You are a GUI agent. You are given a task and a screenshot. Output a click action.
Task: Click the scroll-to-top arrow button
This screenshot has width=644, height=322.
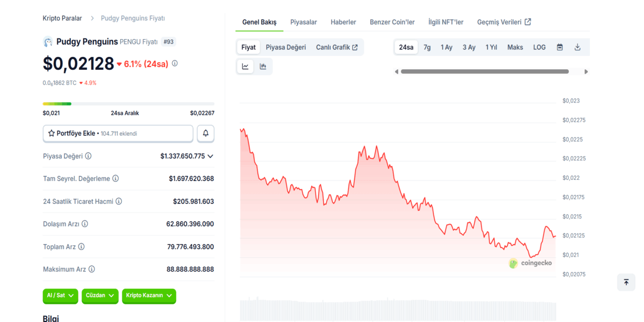[626, 282]
